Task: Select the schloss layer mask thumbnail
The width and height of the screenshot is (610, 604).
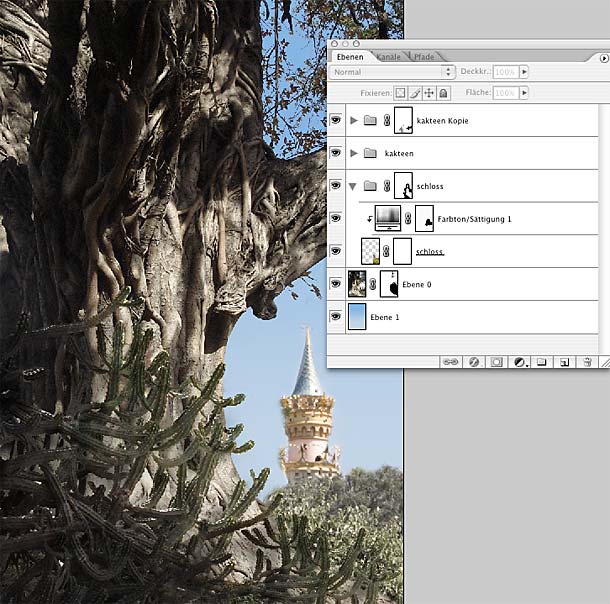Action: pyautogui.click(x=402, y=251)
